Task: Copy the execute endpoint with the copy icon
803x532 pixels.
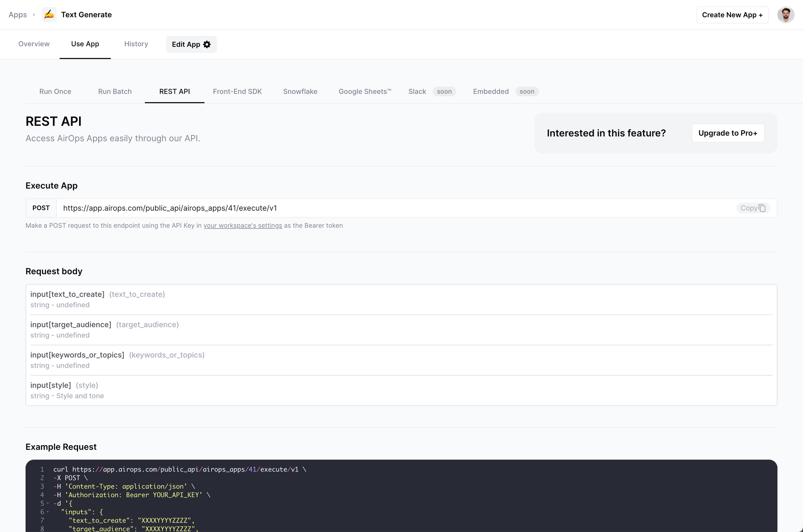Action: 762,208
